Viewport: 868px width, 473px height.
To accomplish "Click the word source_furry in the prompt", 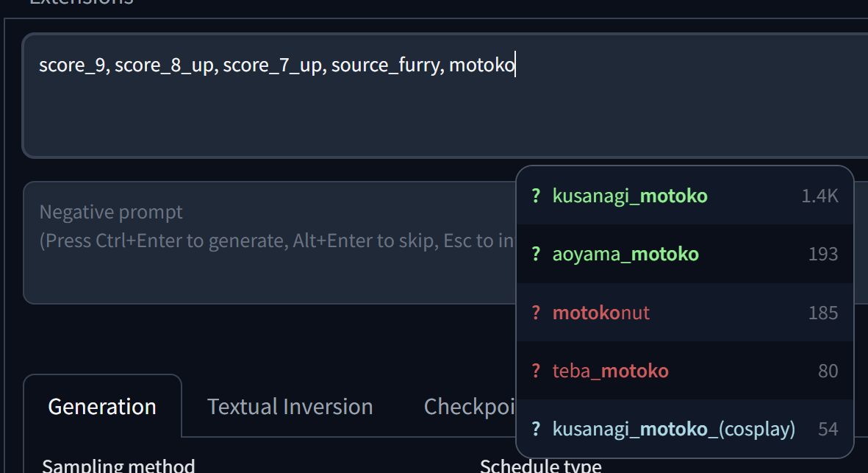I will click(x=384, y=65).
